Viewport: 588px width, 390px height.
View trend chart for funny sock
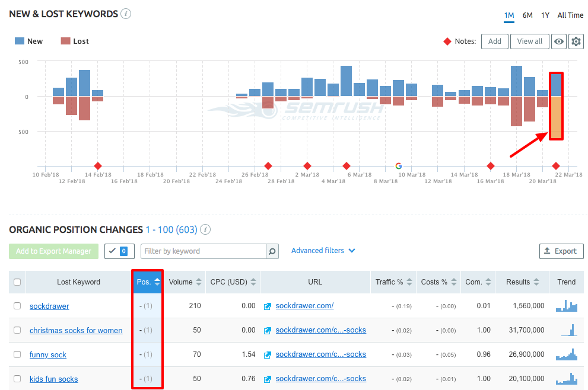point(566,354)
